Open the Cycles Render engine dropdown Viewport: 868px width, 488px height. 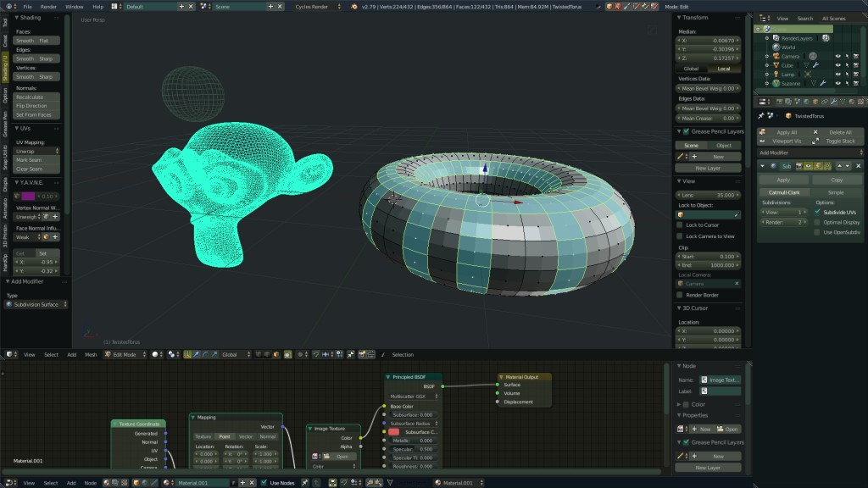(x=318, y=7)
